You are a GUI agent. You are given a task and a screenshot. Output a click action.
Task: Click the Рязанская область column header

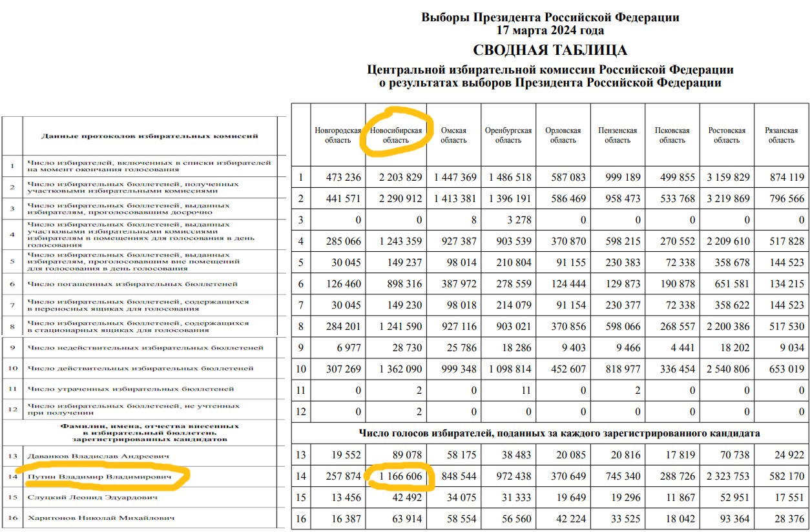point(782,135)
